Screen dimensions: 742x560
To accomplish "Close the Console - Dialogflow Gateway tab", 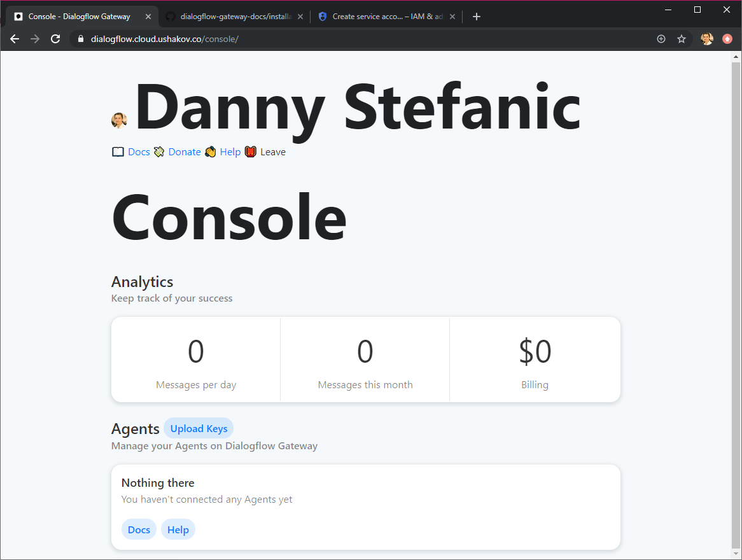I will (x=148, y=17).
